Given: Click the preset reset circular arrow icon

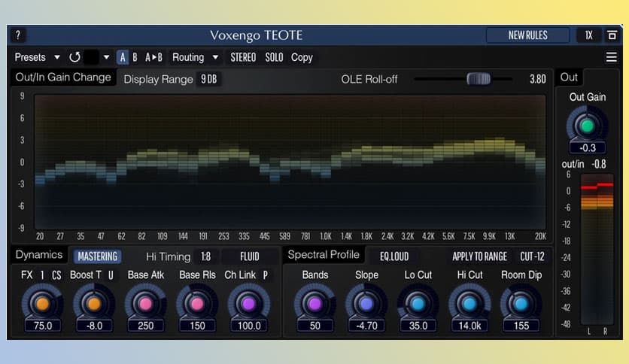Looking at the screenshot, I should pos(74,57).
